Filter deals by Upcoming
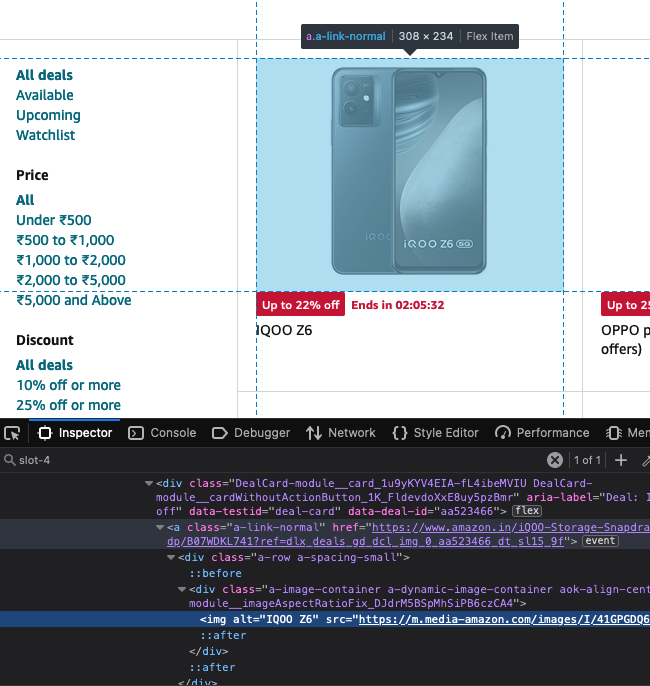Screen dimensions: 650x686 (48, 116)
